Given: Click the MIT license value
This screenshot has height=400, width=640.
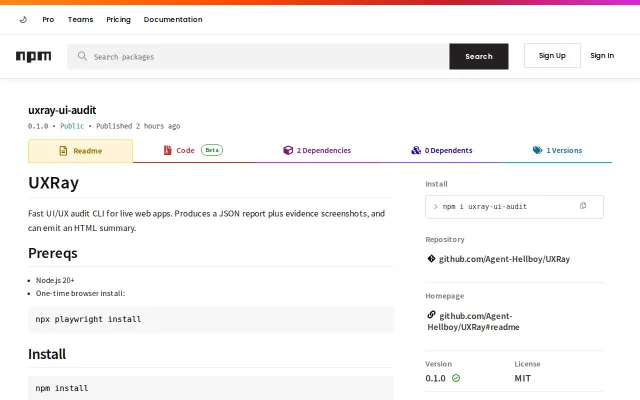Looking at the screenshot, I should [x=522, y=378].
